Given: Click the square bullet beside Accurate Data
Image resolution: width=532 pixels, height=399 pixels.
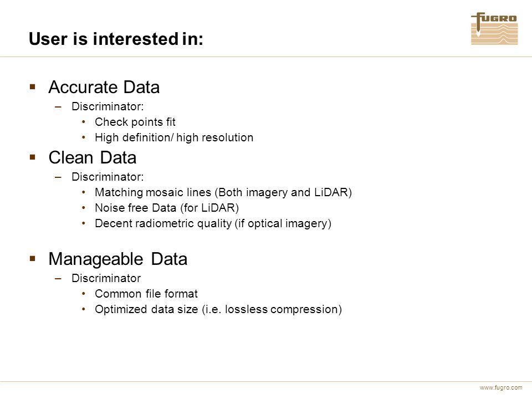Looking at the screenshot, I should pyautogui.click(x=33, y=87).
